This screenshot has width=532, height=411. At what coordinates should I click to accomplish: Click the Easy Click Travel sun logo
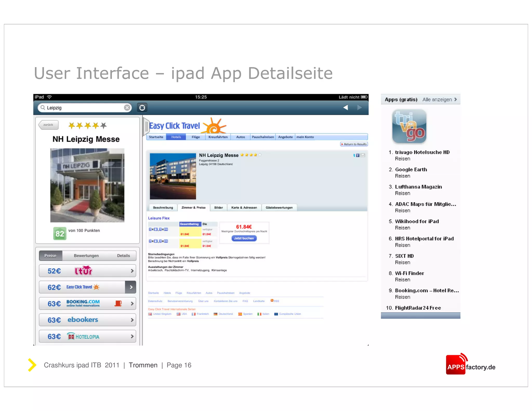[214, 125]
